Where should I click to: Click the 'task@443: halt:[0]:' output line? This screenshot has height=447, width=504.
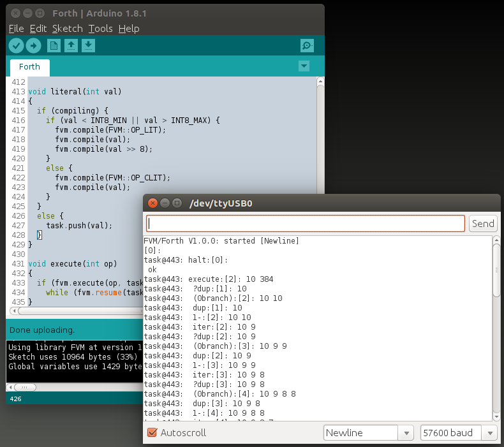tap(186, 260)
